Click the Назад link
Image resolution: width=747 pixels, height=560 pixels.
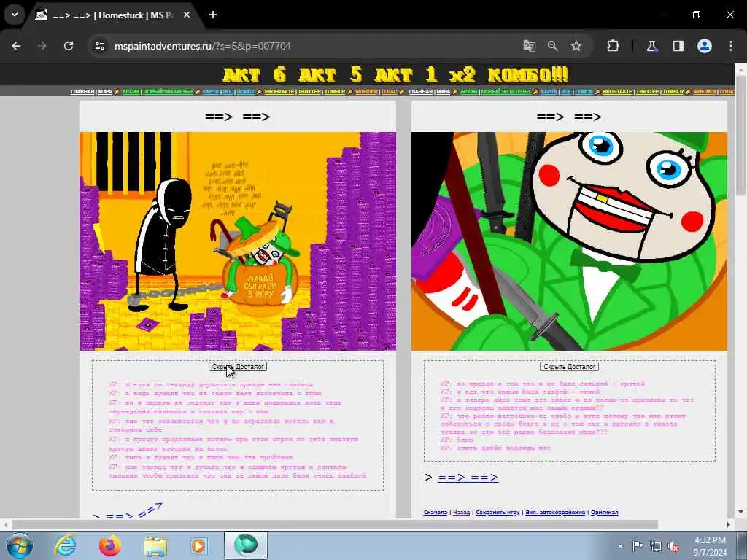pyautogui.click(x=461, y=513)
